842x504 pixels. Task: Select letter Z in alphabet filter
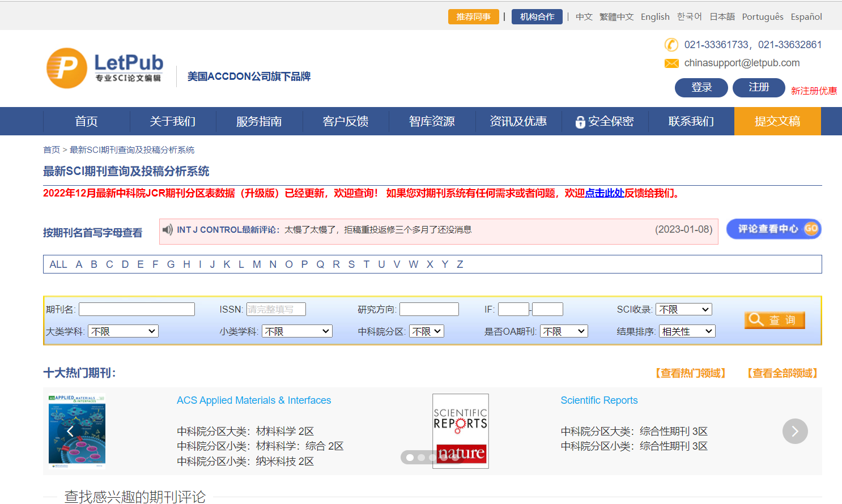pyautogui.click(x=460, y=264)
